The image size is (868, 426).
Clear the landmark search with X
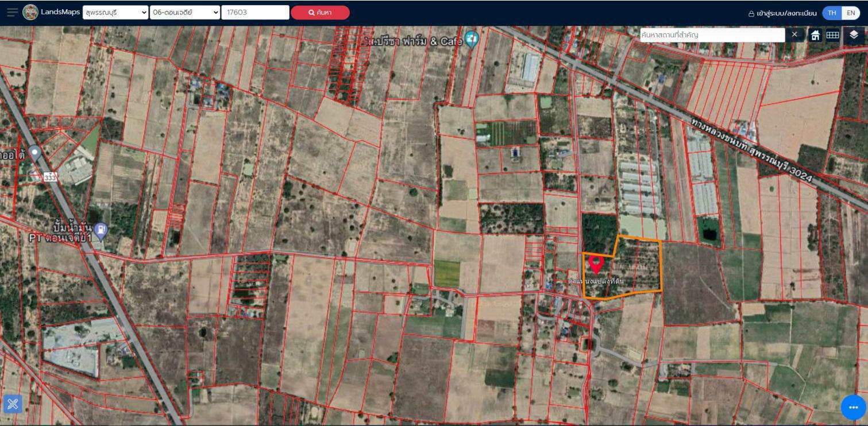click(794, 34)
